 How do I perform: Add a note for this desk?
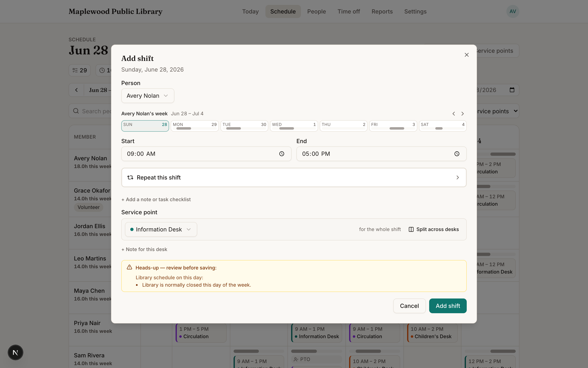click(x=144, y=249)
